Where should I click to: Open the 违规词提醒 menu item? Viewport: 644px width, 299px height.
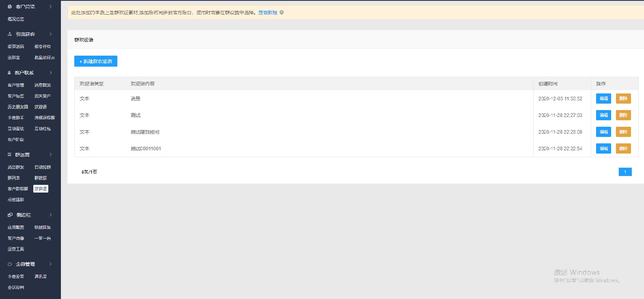[x=45, y=118]
